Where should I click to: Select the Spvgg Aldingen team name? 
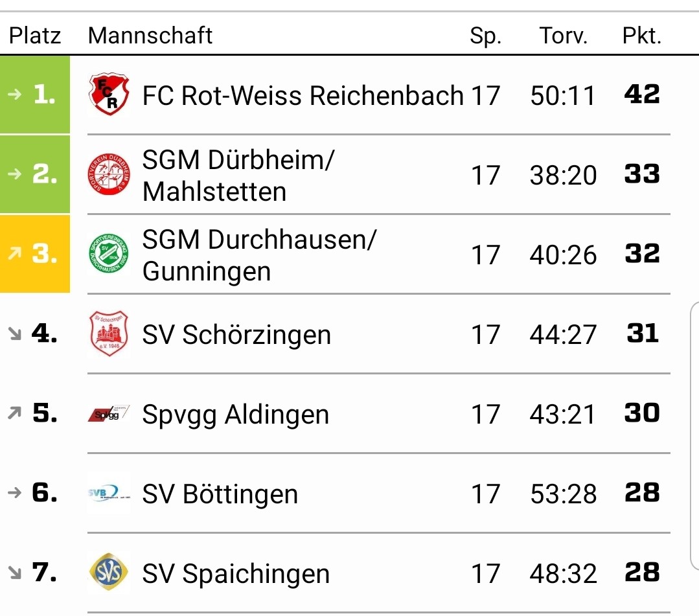(x=235, y=415)
